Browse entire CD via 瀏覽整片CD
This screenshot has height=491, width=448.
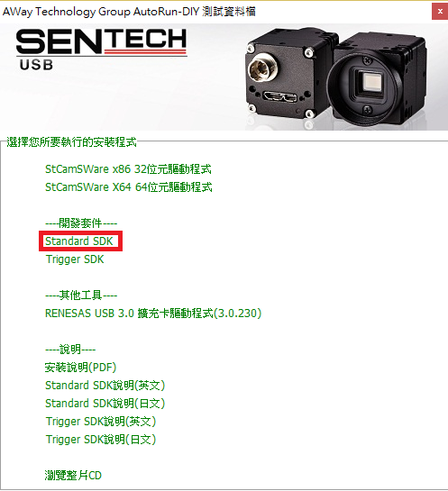click(73, 476)
